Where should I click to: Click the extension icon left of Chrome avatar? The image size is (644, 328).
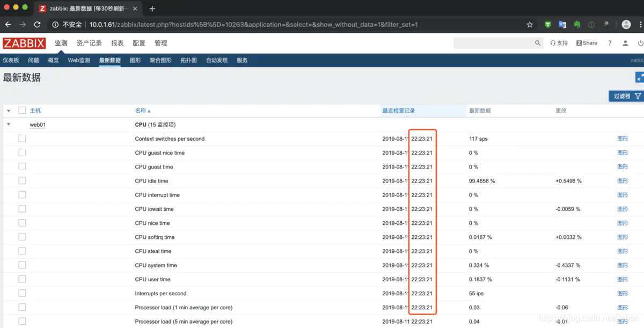tap(606, 25)
